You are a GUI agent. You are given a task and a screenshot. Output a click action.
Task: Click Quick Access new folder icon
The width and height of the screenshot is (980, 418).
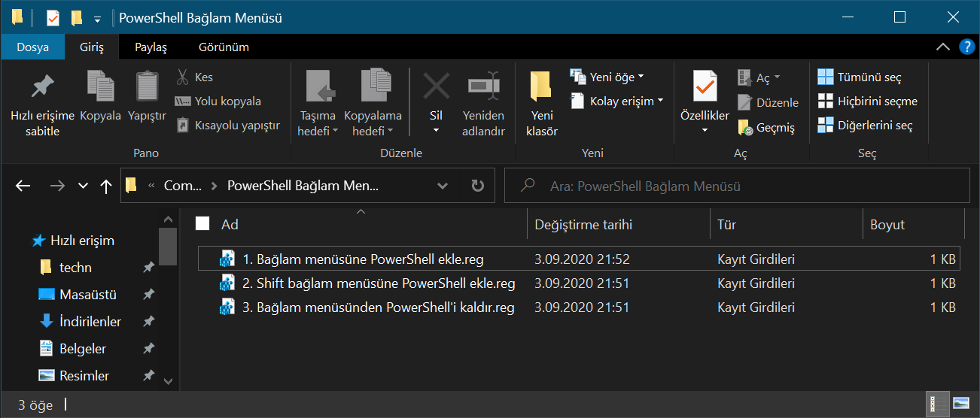click(76, 17)
